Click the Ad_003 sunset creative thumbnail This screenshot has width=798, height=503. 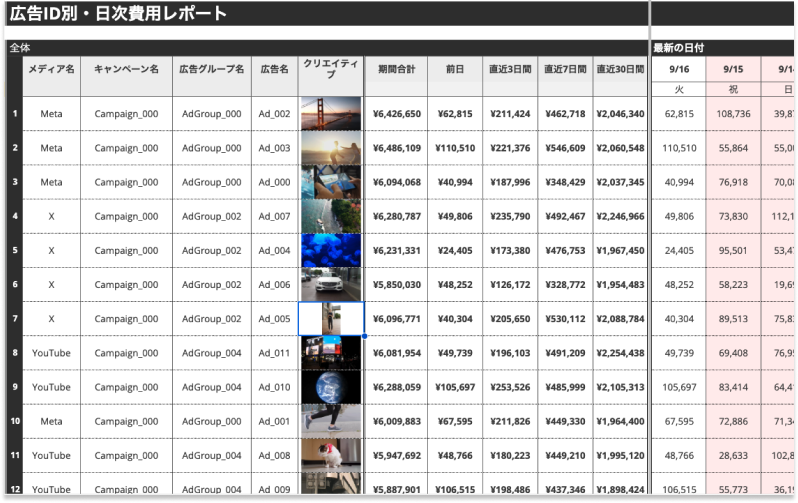click(x=331, y=148)
